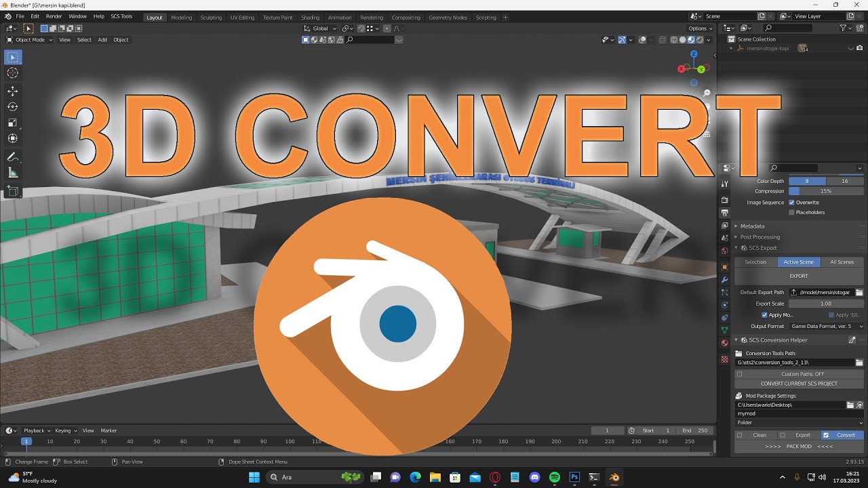Select the Move tool

13,91
